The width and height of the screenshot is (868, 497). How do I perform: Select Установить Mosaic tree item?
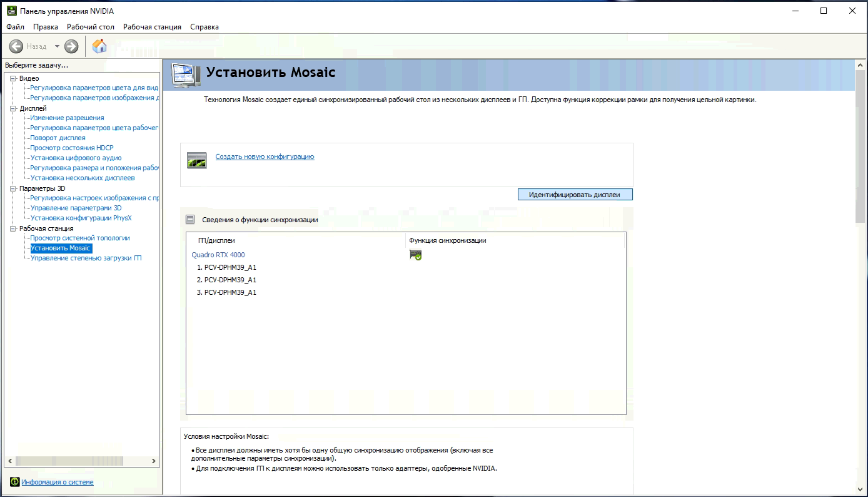pyautogui.click(x=61, y=248)
